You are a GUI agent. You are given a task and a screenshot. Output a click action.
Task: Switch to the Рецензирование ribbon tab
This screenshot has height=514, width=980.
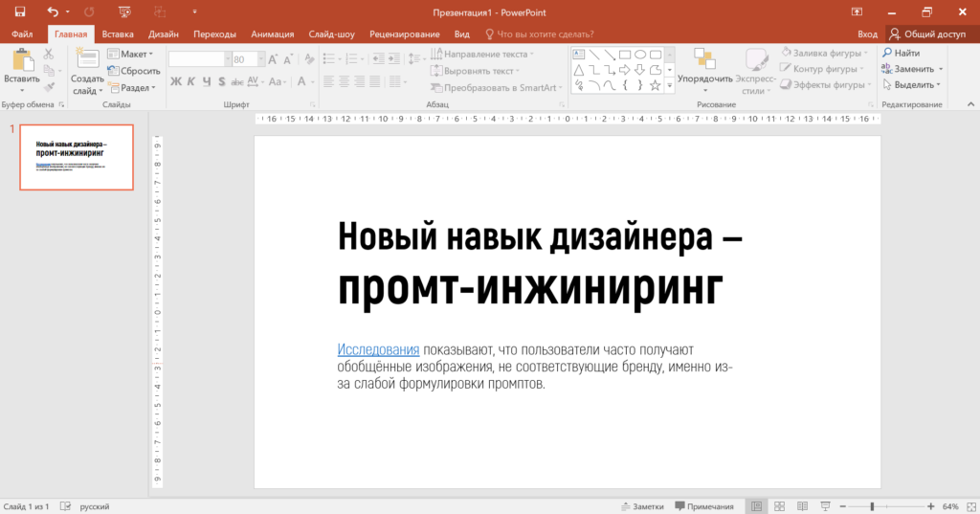(x=405, y=34)
